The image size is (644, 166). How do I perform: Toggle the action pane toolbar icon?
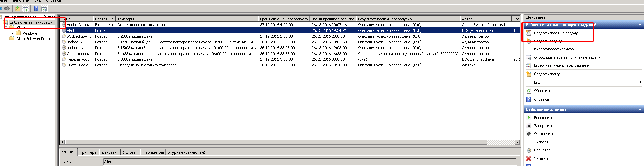point(44,8)
